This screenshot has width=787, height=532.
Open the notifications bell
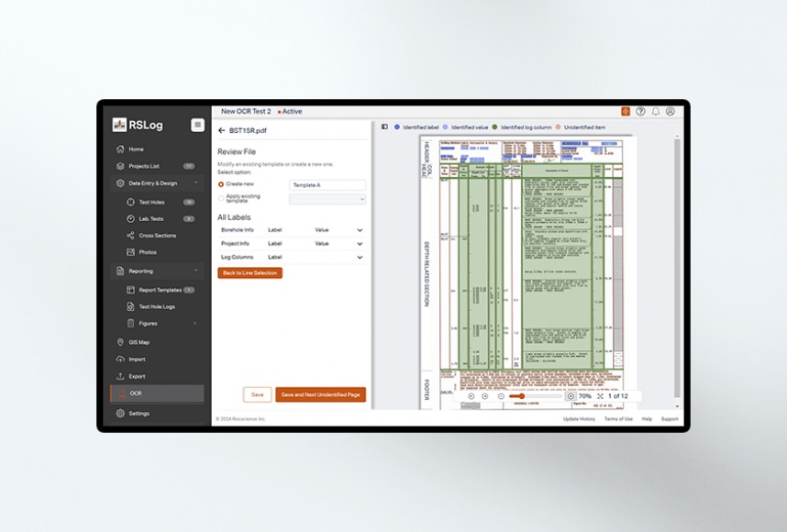[656, 111]
